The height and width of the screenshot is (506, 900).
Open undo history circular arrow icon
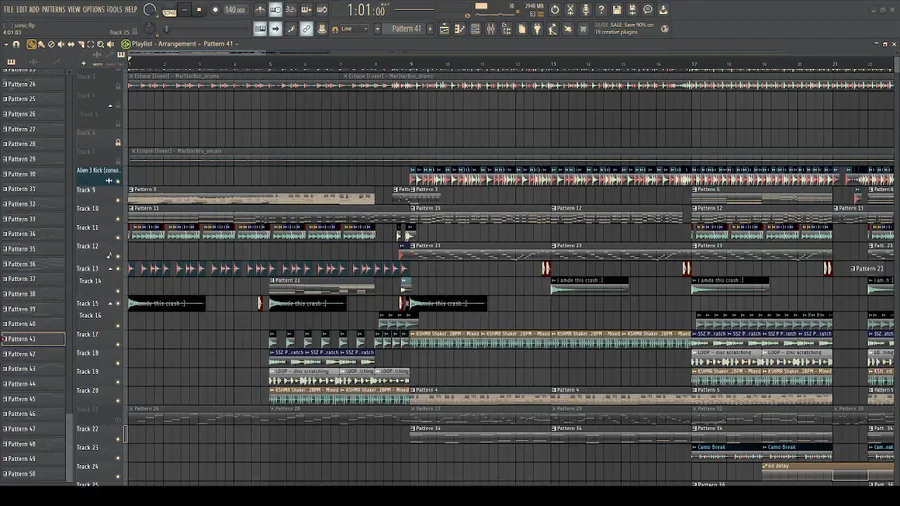tap(554, 10)
